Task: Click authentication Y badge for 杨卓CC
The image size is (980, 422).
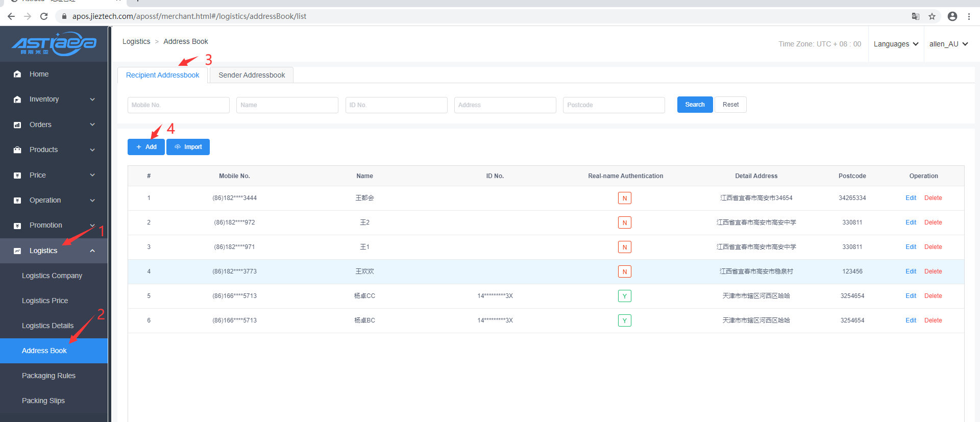Action: coord(625,296)
